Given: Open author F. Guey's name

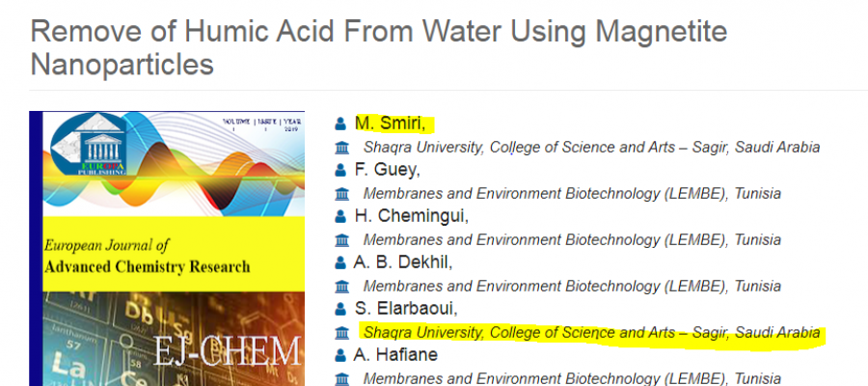Looking at the screenshot, I should 388,170.
